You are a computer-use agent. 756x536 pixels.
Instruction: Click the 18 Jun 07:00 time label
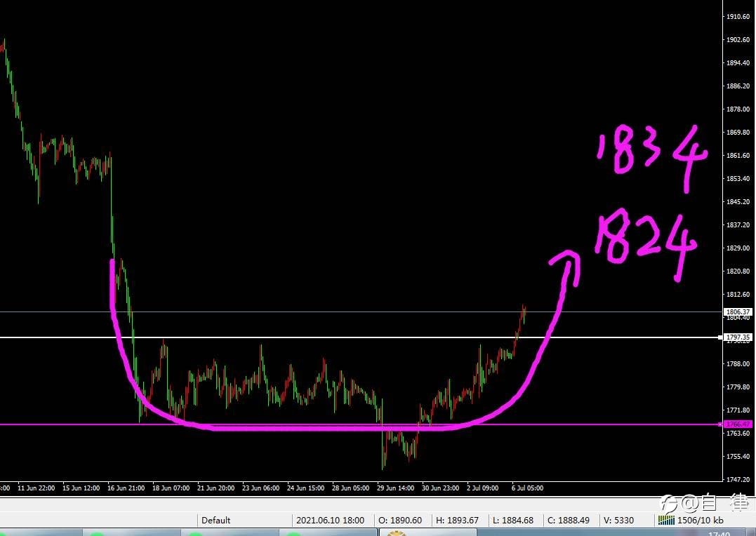pos(171,488)
